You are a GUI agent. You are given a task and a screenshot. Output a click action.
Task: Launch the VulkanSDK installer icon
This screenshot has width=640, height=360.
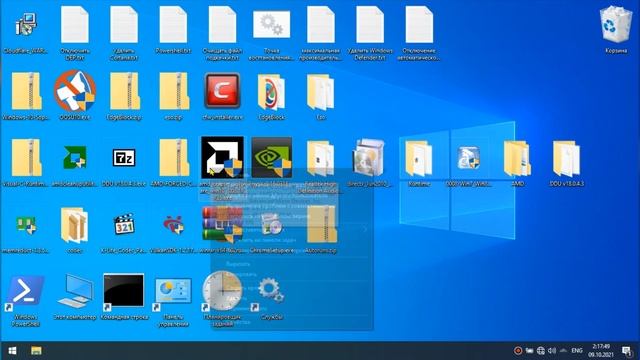(173, 224)
